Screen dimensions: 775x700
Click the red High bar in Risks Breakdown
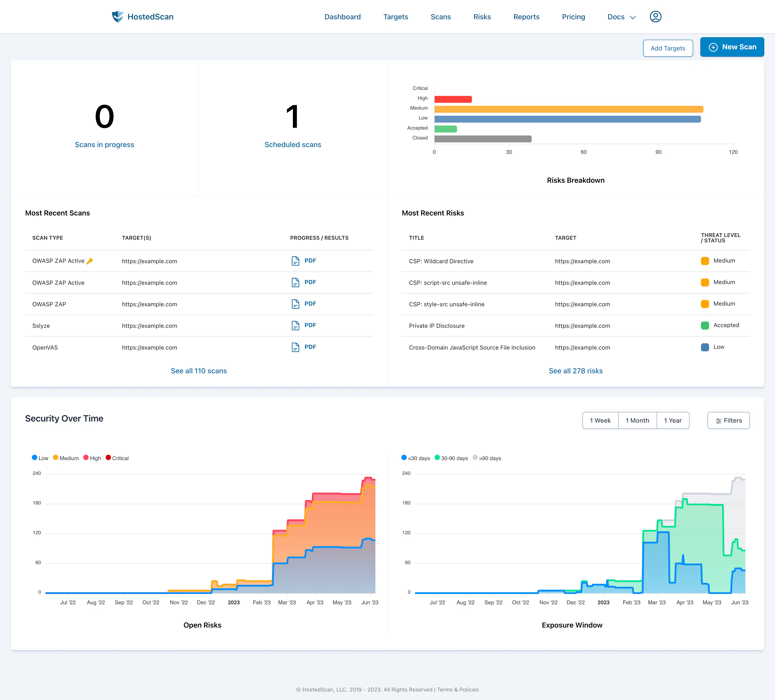453,99
